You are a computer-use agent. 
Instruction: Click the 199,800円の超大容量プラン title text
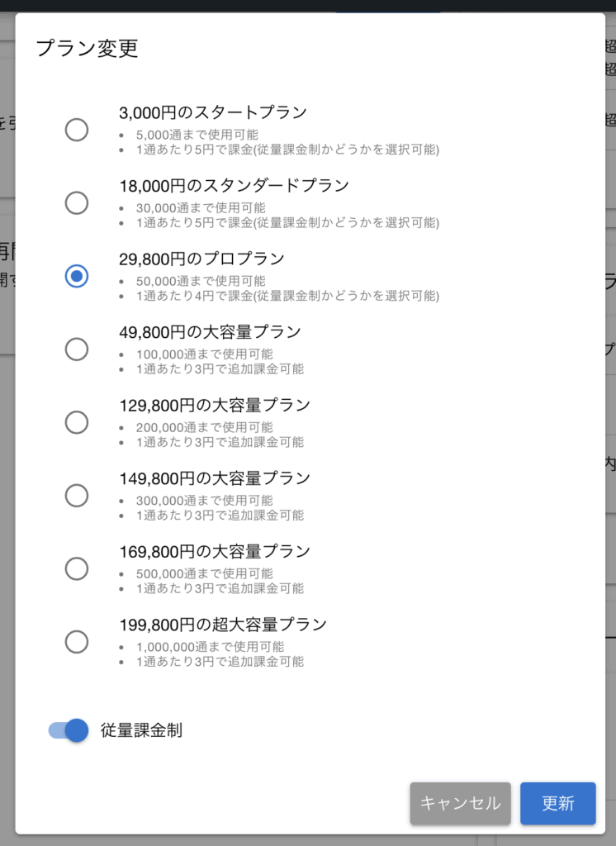coord(223,625)
